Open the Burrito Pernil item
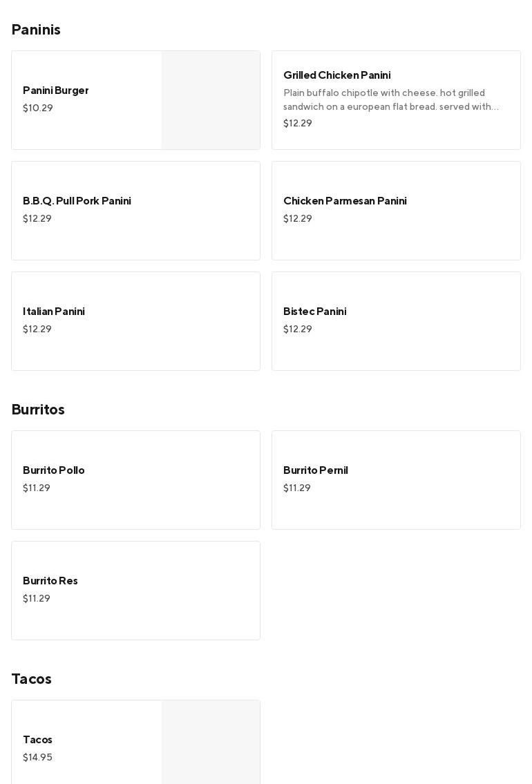 coord(396,480)
